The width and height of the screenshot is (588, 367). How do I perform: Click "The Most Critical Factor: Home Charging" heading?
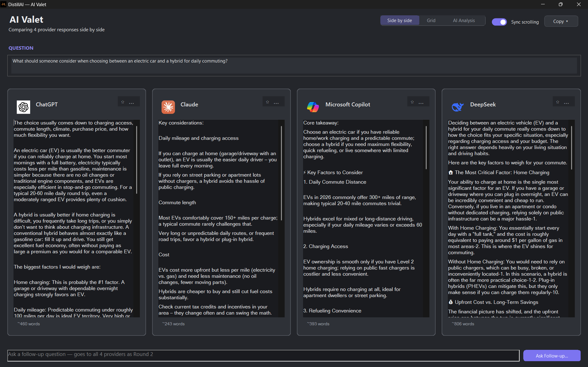tap(502, 172)
